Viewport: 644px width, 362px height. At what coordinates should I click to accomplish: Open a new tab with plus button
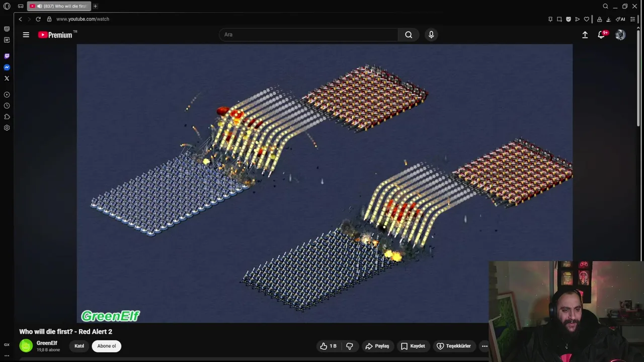(x=95, y=6)
